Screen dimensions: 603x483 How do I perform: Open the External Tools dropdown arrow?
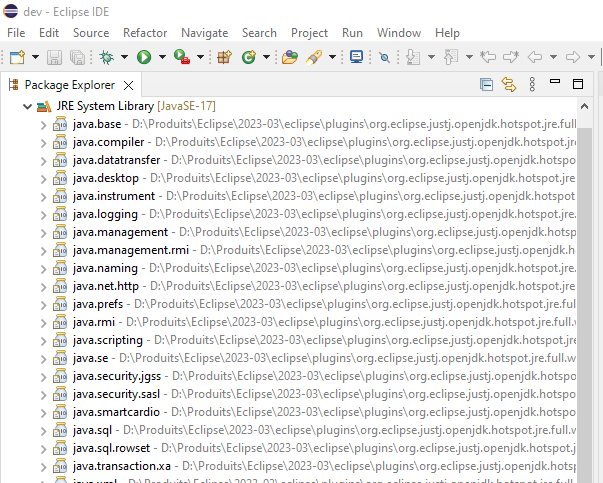(200, 57)
